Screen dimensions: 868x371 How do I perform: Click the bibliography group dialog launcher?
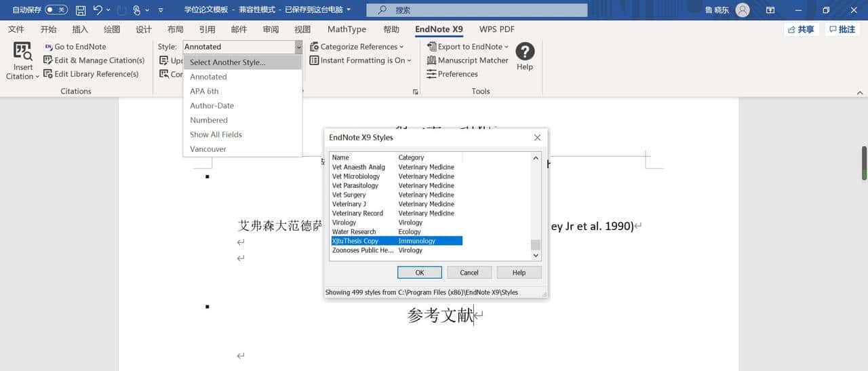click(x=416, y=92)
